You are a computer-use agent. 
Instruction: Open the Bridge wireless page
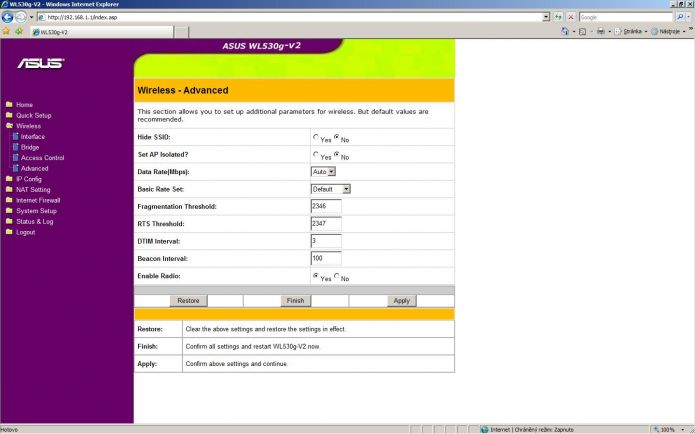pos(30,147)
